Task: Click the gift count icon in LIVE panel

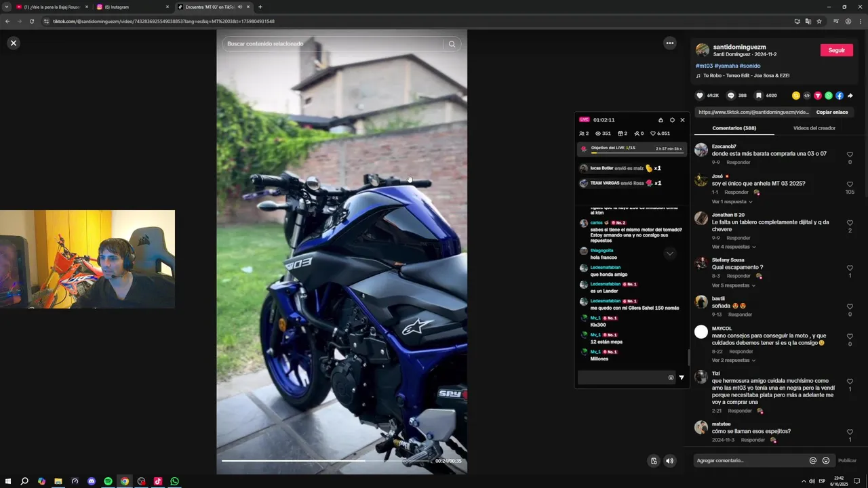Action: 622,134
